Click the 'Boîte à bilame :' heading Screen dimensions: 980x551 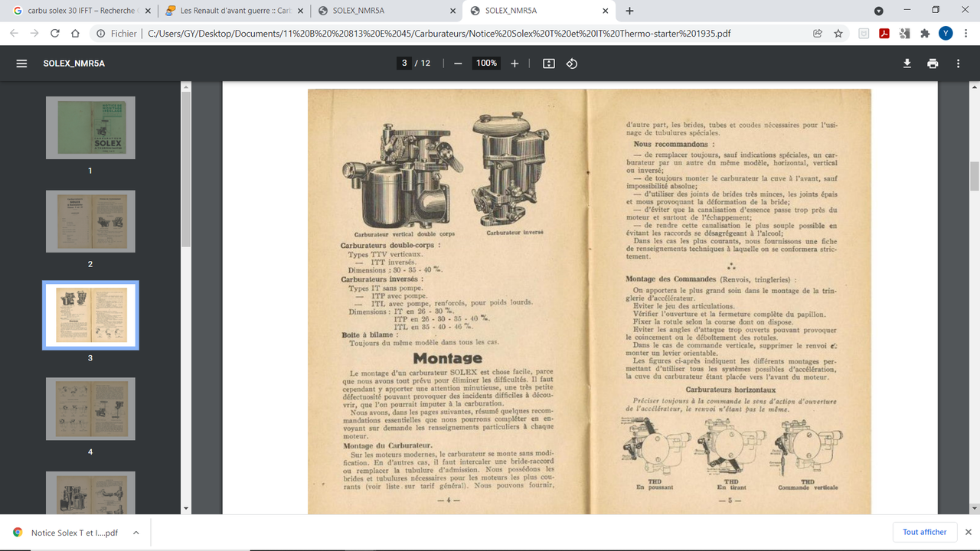point(370,334)
